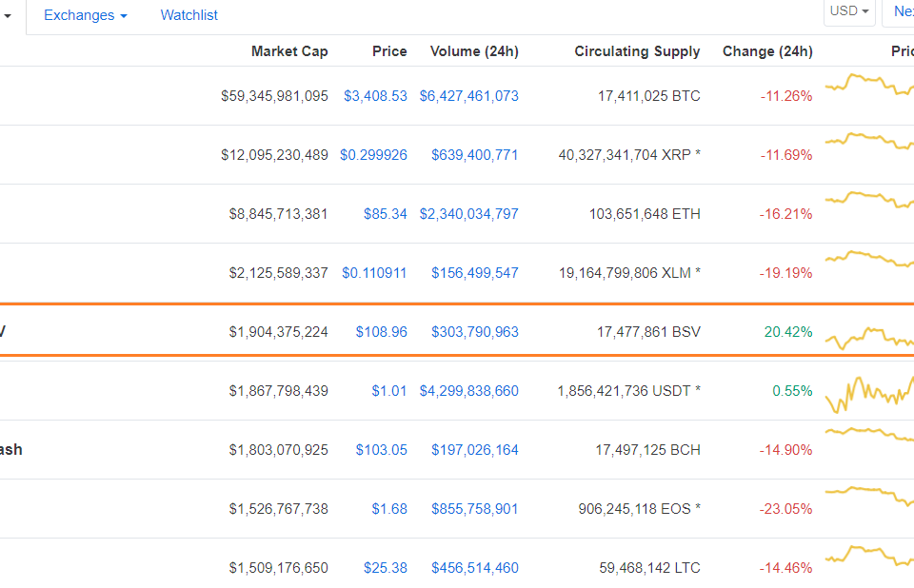Image resolution: width=914 pixels, height=588 pixels.
Task: Open XRP volume link $639,400,771
Action: (474, 155)
